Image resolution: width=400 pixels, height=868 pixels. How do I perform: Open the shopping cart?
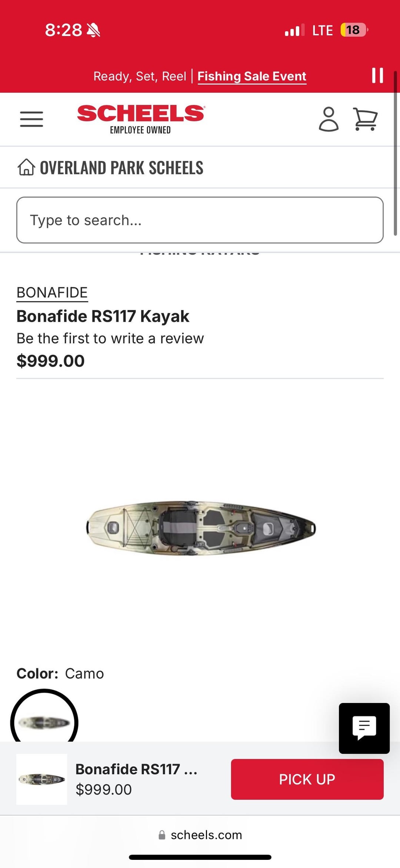coord(365,119)
